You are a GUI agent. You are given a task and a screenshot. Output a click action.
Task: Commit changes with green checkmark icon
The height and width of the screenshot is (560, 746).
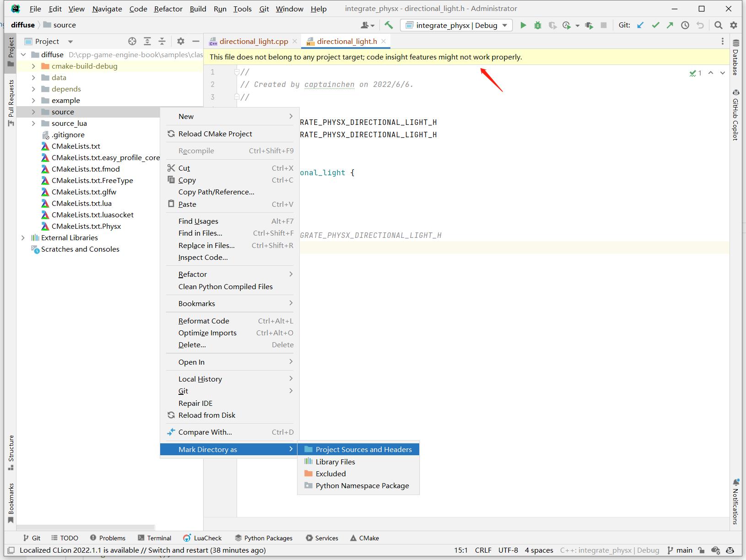(x=655, y=25)
